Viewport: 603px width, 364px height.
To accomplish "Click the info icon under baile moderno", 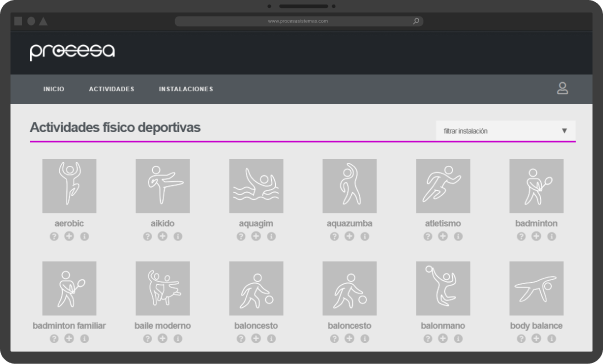I will [178, 339].
